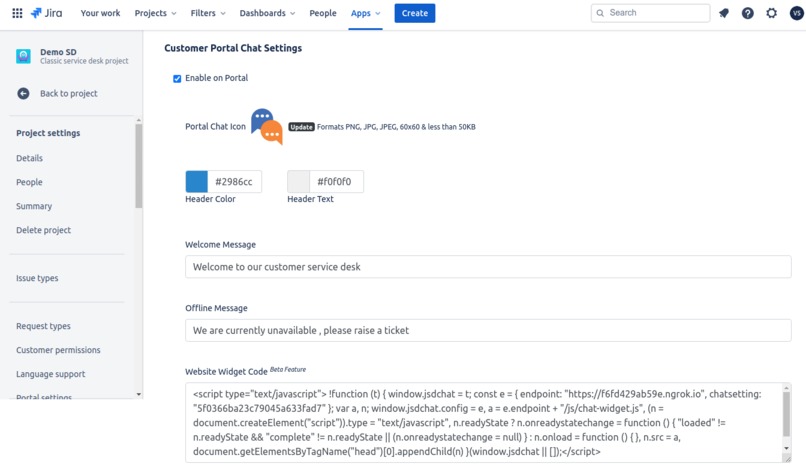The width and height of the screenshot is (806, 470).
Task: Open People in the top navigation
Action: [x=323, y=13]
